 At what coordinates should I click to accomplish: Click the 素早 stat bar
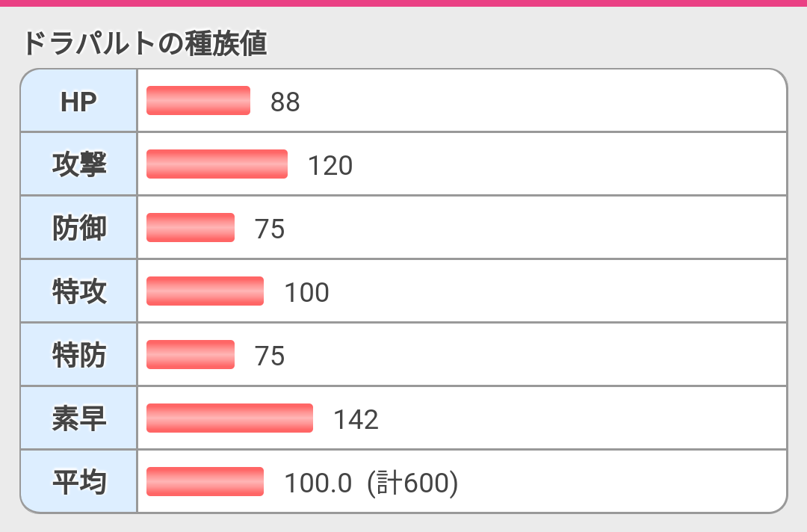pyautogui.click(x=229, y=418)
